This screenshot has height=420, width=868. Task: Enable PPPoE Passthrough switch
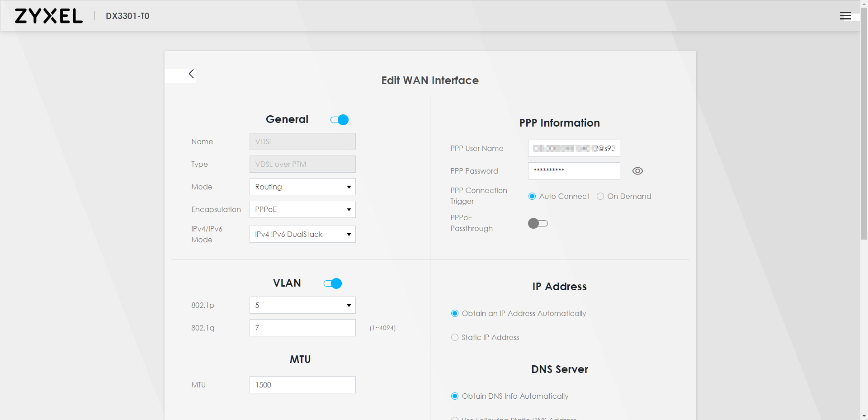[x=538, y=223]
